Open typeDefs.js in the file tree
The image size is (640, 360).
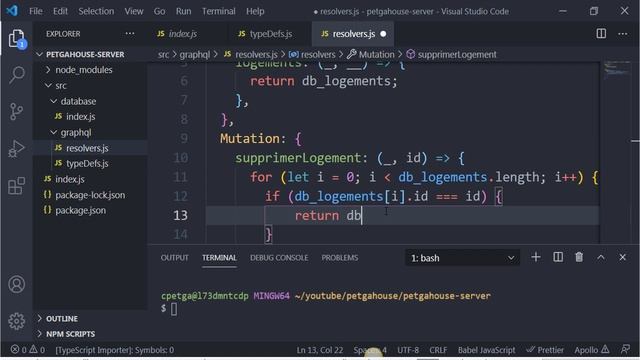click(87, 164)
